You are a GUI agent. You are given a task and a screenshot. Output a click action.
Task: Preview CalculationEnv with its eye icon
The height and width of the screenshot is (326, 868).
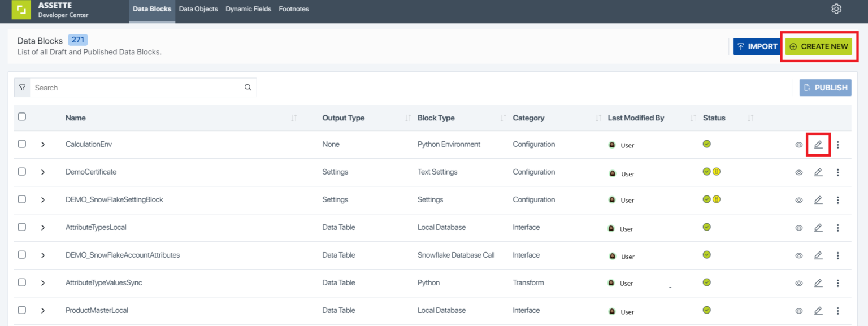coord(798,144)
